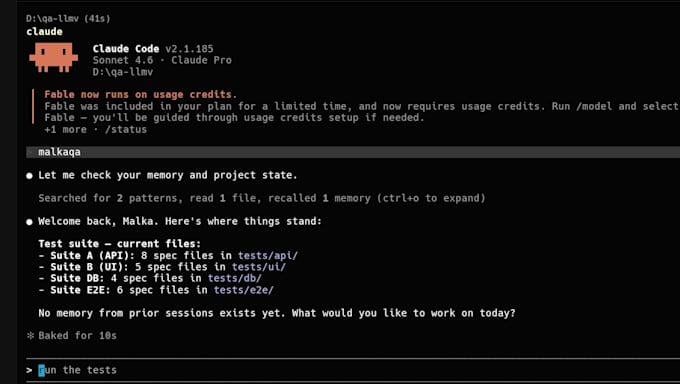The image size is (680, 384).
Task: Click the 'Fable now runs on usage credits.' heading
Action: (x=141, y=95)
